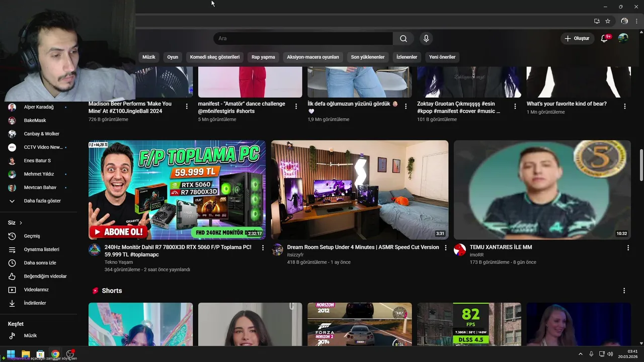Open YouTube account avatar menu
Image resolution: width=644 pixels, height=362 pixels.
pos(623,38)
